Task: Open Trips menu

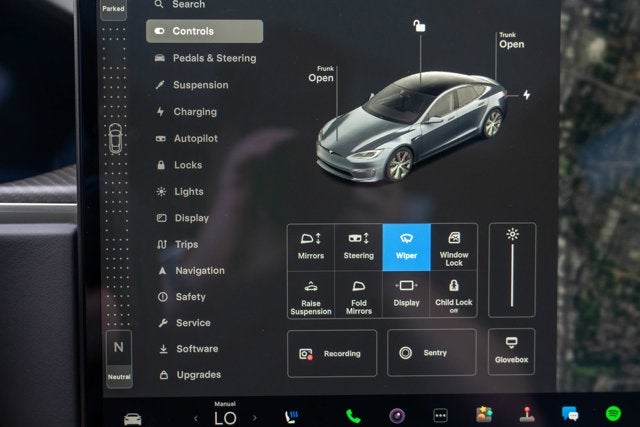Action: point(178,244)
